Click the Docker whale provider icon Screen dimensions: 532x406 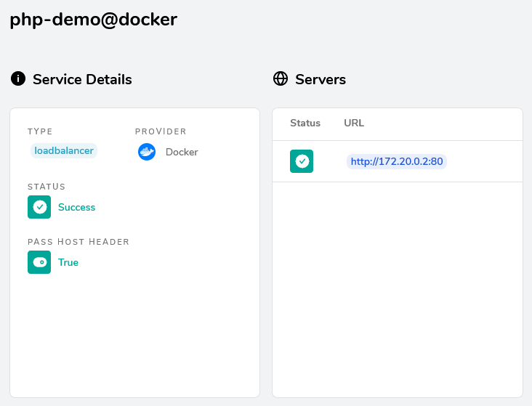(147, 152)
